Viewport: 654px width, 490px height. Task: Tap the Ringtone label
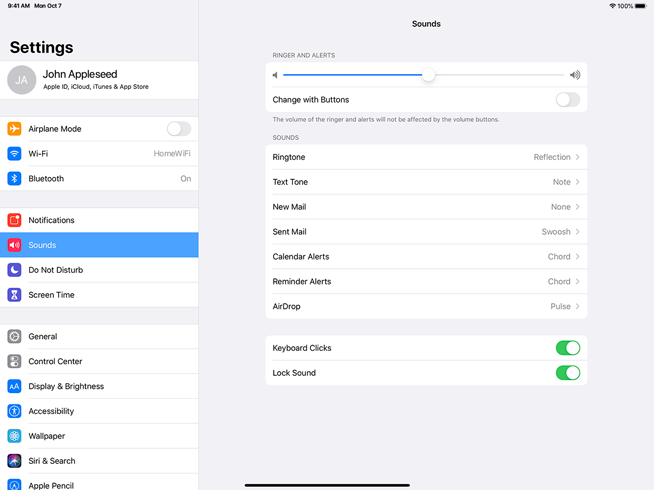click(x=289, y=157)
